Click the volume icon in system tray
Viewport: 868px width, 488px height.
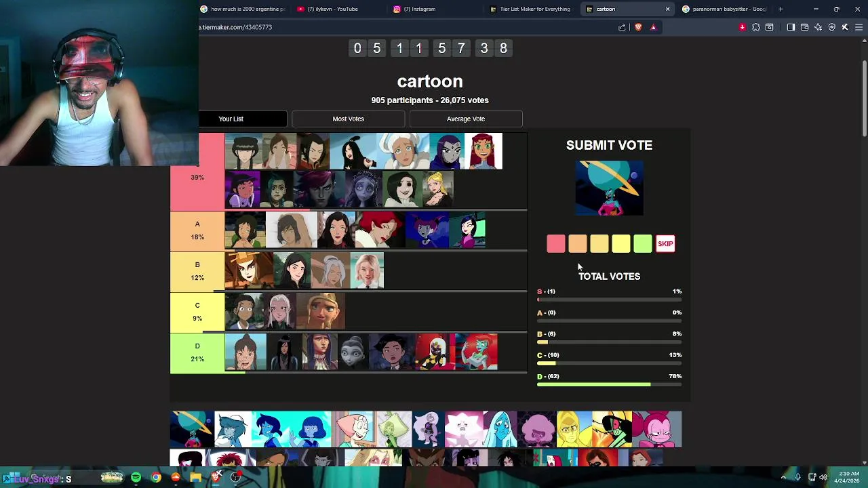[x=823, y=477]
